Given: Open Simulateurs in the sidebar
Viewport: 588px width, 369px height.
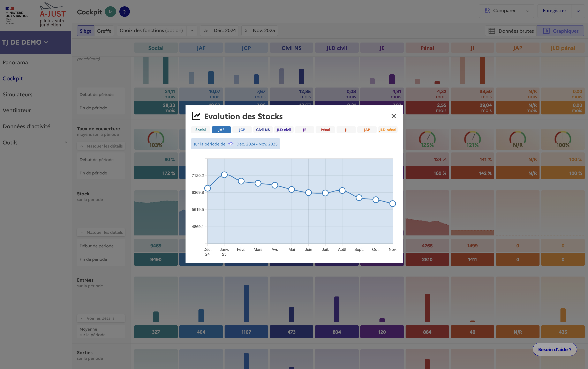Looking at the screenshot, I should point(18,95).
